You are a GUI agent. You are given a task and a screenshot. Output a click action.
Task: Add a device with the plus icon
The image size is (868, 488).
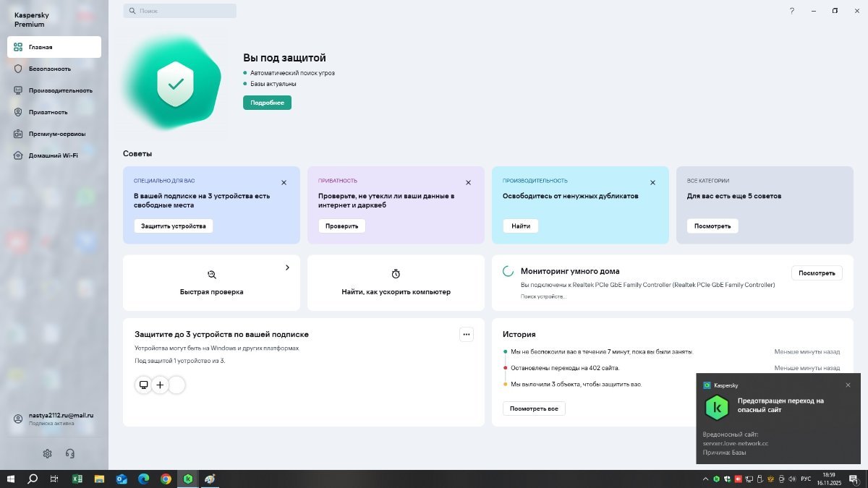tap(160, 385)
